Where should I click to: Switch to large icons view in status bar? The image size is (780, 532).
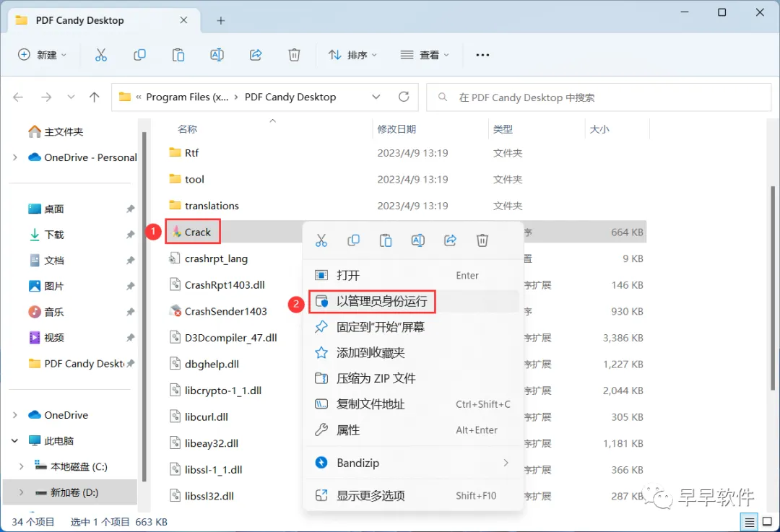pos(768,522)
